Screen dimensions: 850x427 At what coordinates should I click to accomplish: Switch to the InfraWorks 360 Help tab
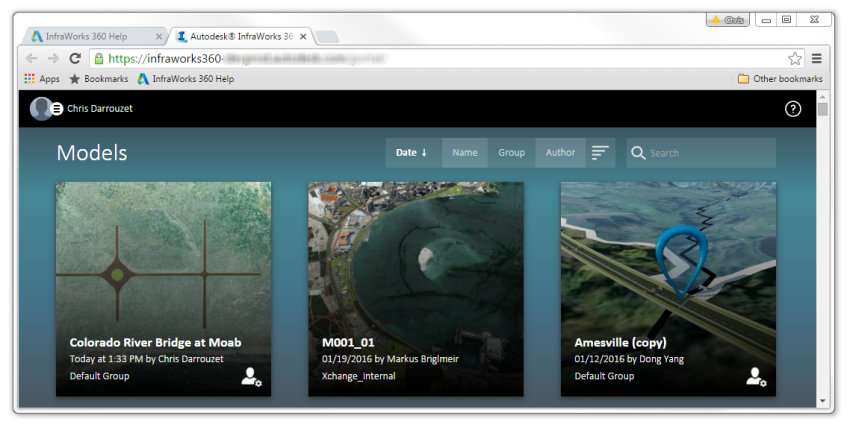(92, 36)
